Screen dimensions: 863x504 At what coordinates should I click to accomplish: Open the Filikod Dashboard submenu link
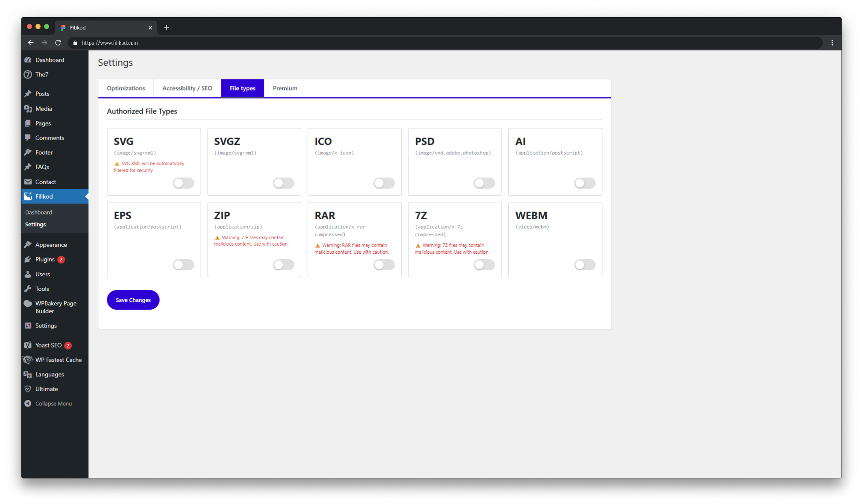point(38,212)
